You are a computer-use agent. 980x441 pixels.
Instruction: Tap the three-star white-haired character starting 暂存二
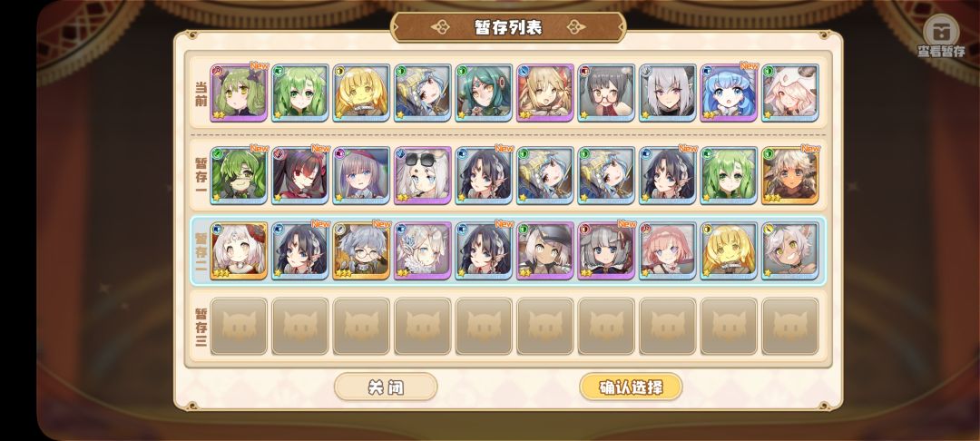(x=239, y=250)
